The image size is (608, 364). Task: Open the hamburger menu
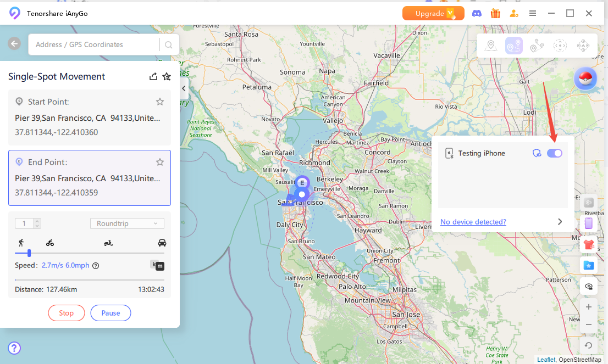tap(532, 13)
